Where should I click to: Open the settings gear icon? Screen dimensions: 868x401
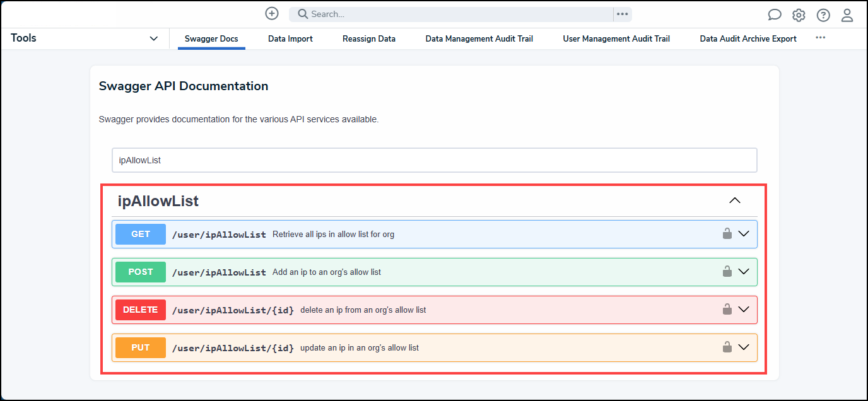[799, 15]
